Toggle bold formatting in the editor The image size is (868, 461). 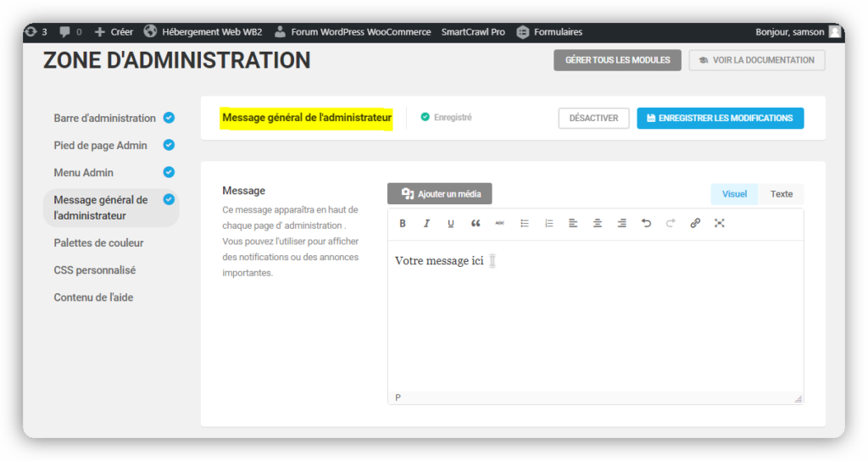403,224
